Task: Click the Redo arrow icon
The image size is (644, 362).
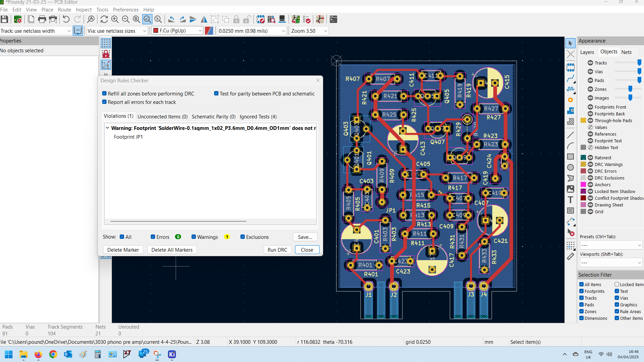Action: click(78, 19)
